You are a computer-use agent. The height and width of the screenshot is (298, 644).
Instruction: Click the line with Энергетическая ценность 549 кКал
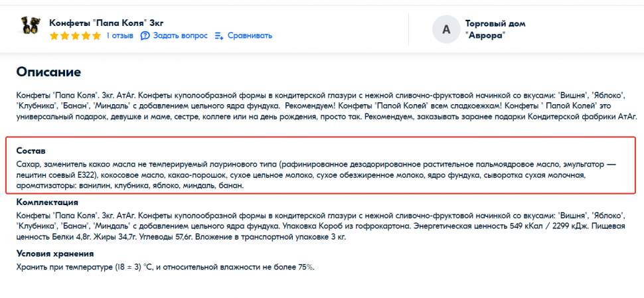click(321, 226)
